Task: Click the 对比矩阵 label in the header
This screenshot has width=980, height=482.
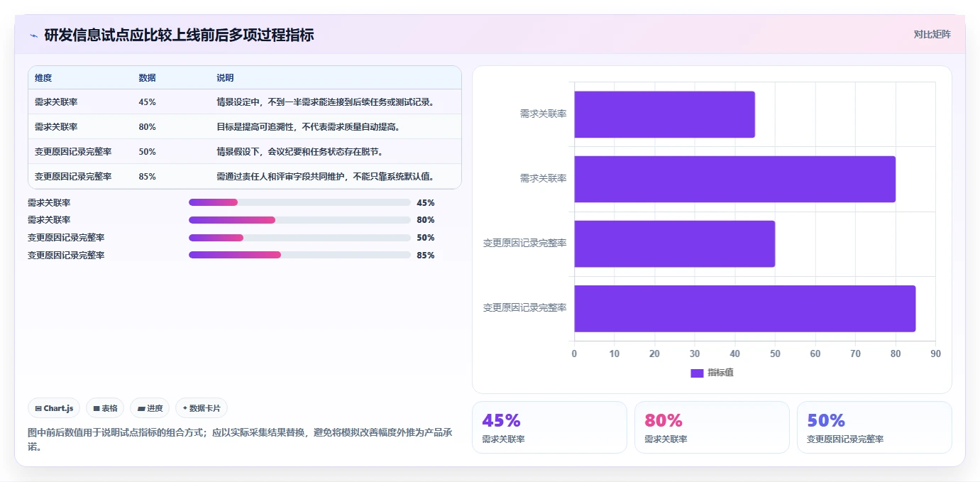Action: pos(932,34)
